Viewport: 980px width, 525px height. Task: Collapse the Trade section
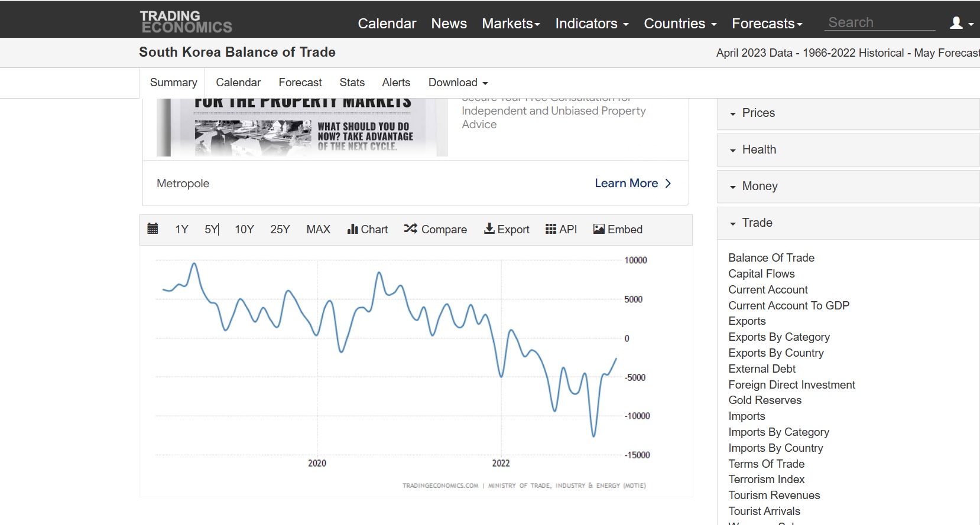tap(848, 223)
